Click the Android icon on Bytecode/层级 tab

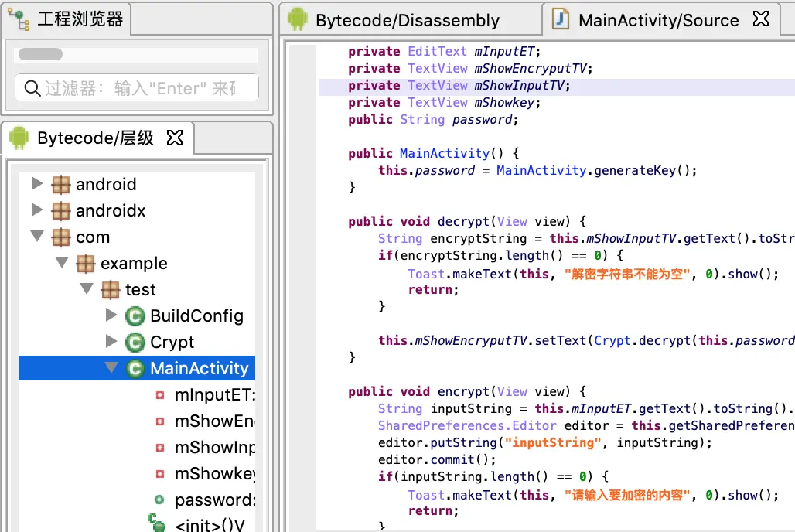click(19, 138)
